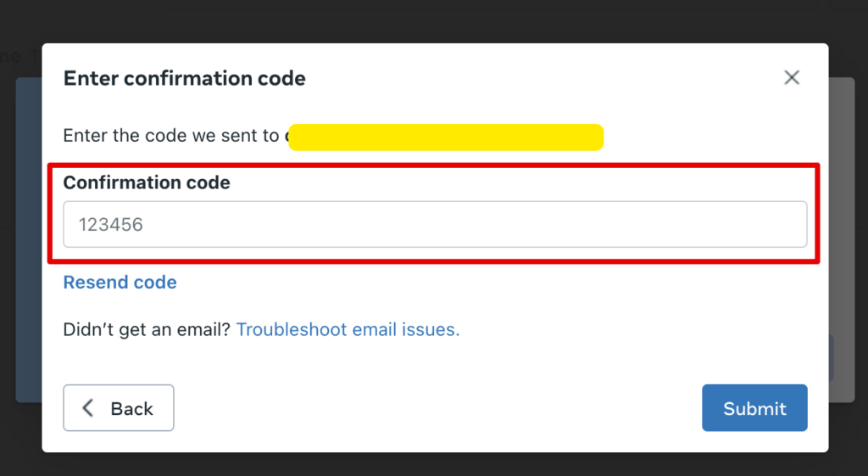
Task: Go back using the Back button
Action: point(119,408)
